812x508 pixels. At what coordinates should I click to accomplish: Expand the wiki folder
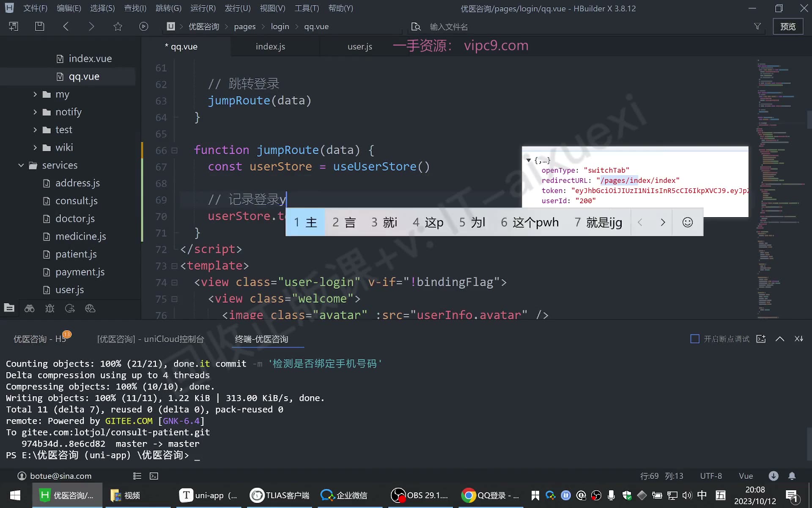tap(35, 147)
